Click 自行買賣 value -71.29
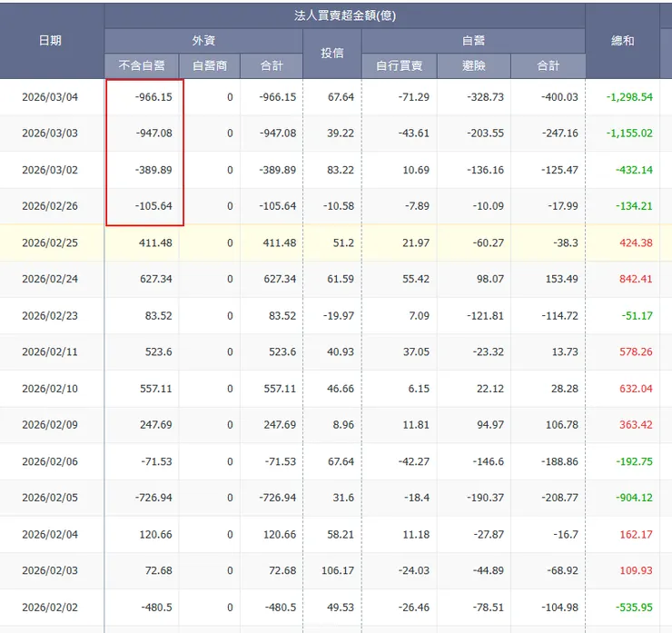Image resolution: width=672 pixels, height=633 pixels. pos(413,97)
